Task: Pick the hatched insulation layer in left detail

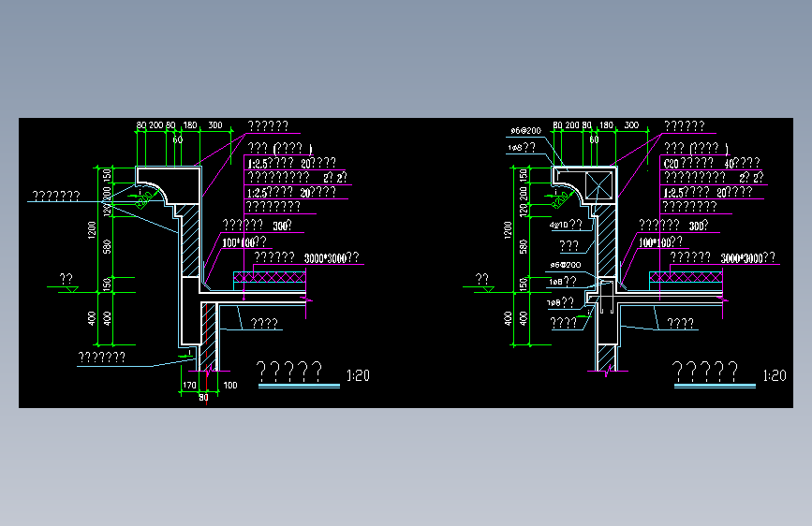Action: pyautogui.click(x=270, y=278)
